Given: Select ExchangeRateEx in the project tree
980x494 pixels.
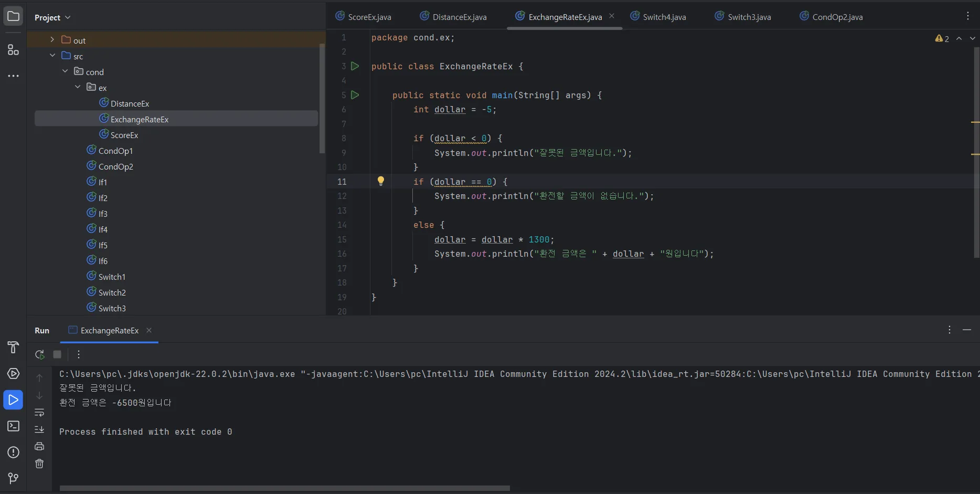Looking at the screenshot, I should (x=176, y=119).
